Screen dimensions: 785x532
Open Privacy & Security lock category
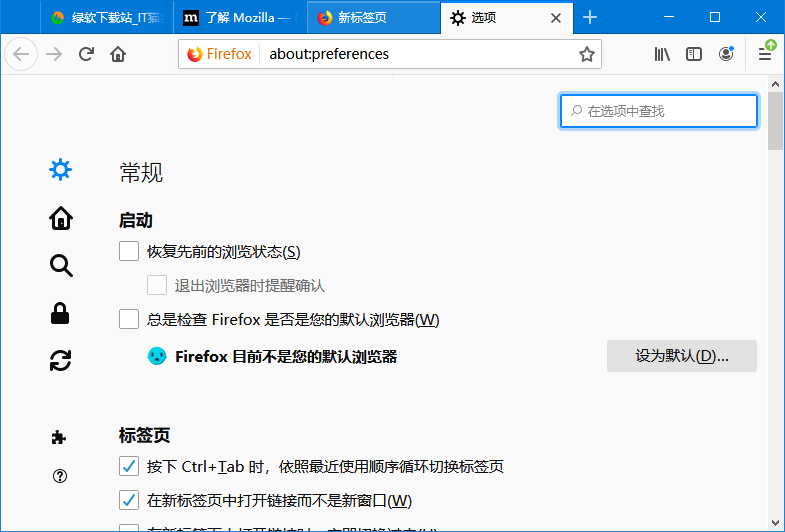click(x=60, y=314)
